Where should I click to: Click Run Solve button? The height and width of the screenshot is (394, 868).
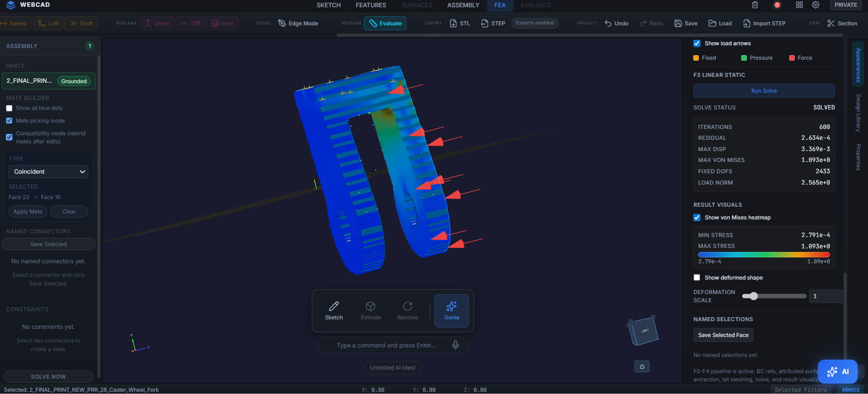tap(764, 91)
